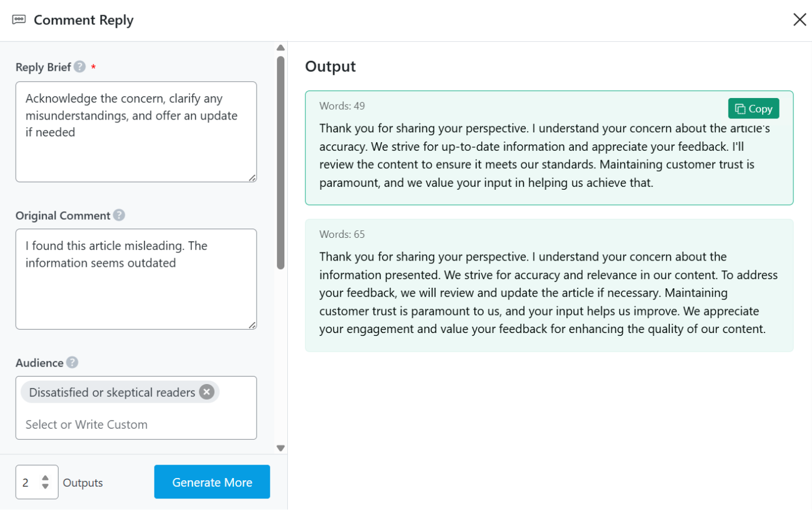This screenshot has height=532, width=812.
Task: Click the outputs number field
Action: pos(28,483)
